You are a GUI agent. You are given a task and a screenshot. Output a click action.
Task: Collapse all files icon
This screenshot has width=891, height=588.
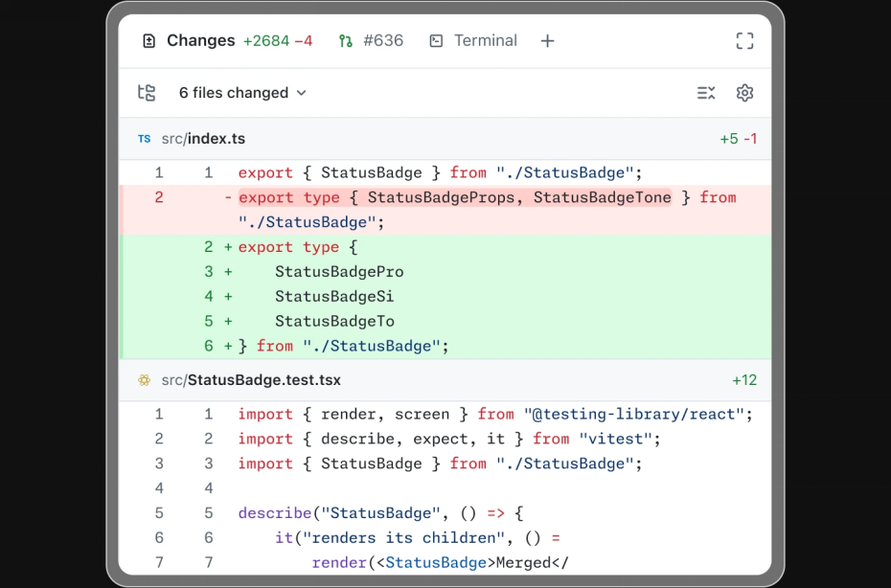click(706, 93)
